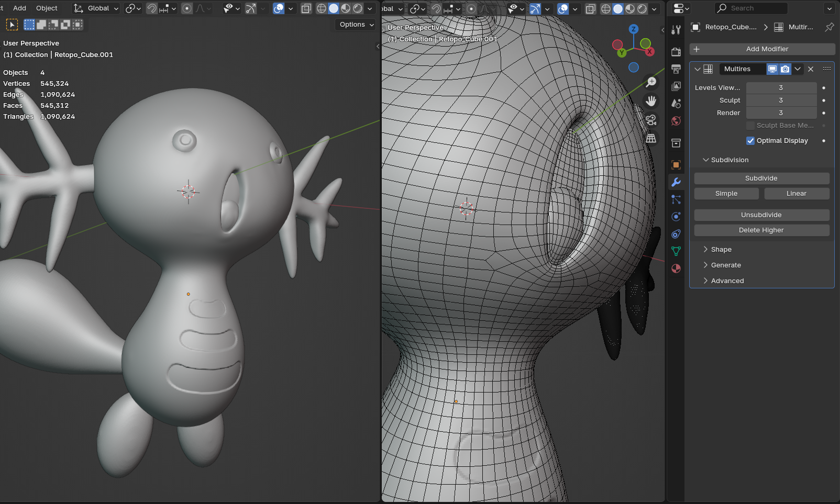Toggle Multires modifier render visibility
This screenshot has width=840, height=504.
coord(785,69)
